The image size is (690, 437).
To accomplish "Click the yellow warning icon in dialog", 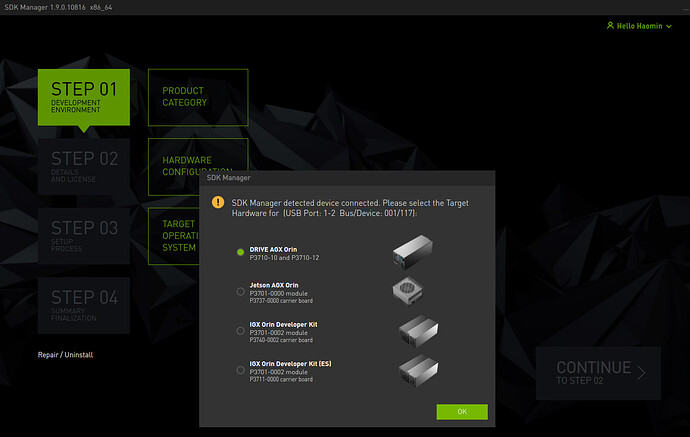I will click(218, 202).
